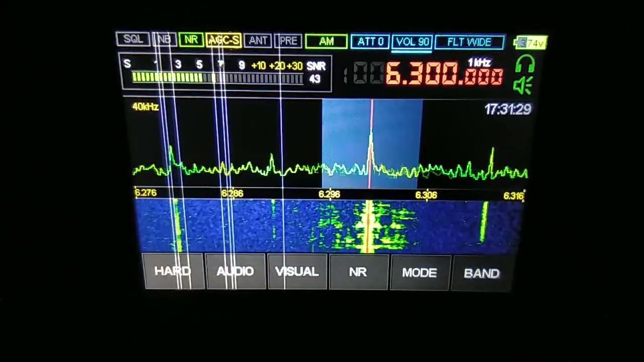Select the VOL 90 volume control

pos(412,42)
